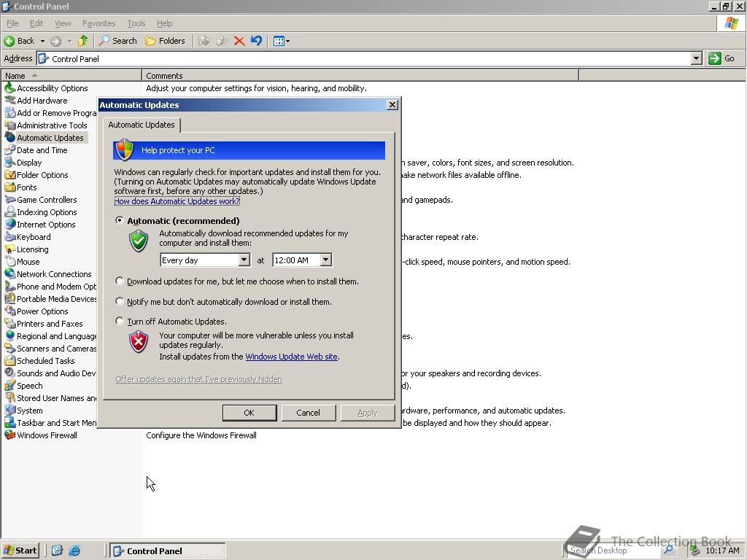Open the Network Connections icon
The height and width of the screenshot is (560, 747).
pos(10,274)
